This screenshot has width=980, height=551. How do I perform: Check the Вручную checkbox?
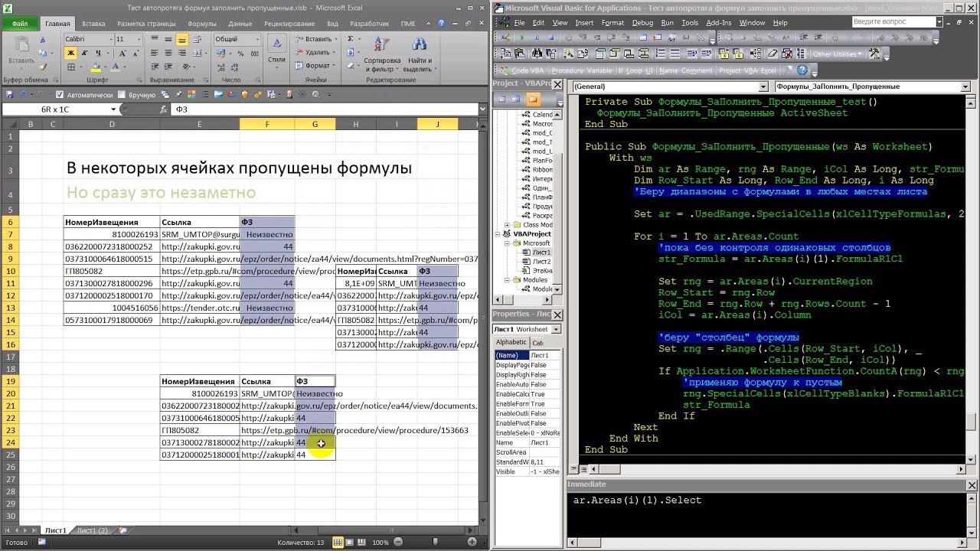(x=122, y=95)
